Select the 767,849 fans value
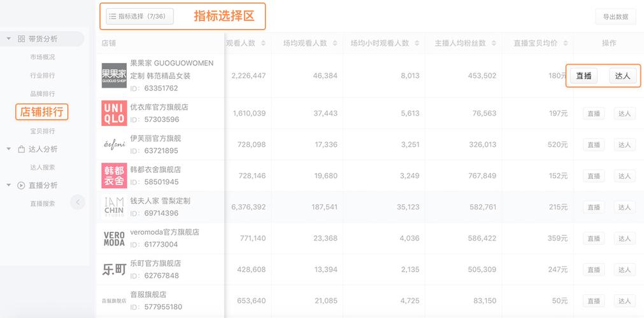Screen dimensions: 644x318 [482, 176]
